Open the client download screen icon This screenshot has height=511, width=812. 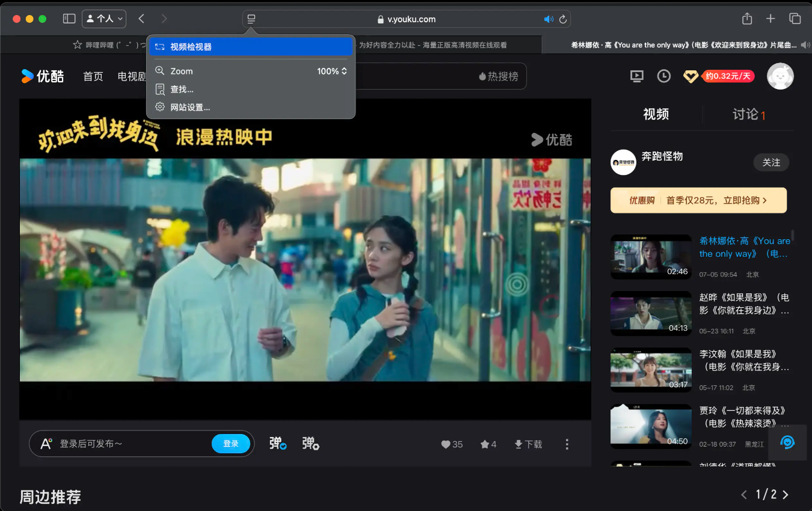pyautogui.click(x=636, y=76)
